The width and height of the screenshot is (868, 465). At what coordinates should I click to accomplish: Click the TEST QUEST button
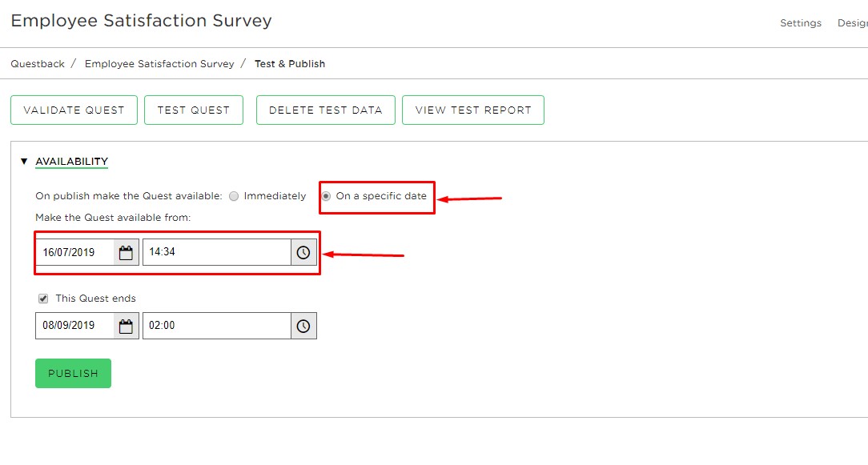coord(193,110)
